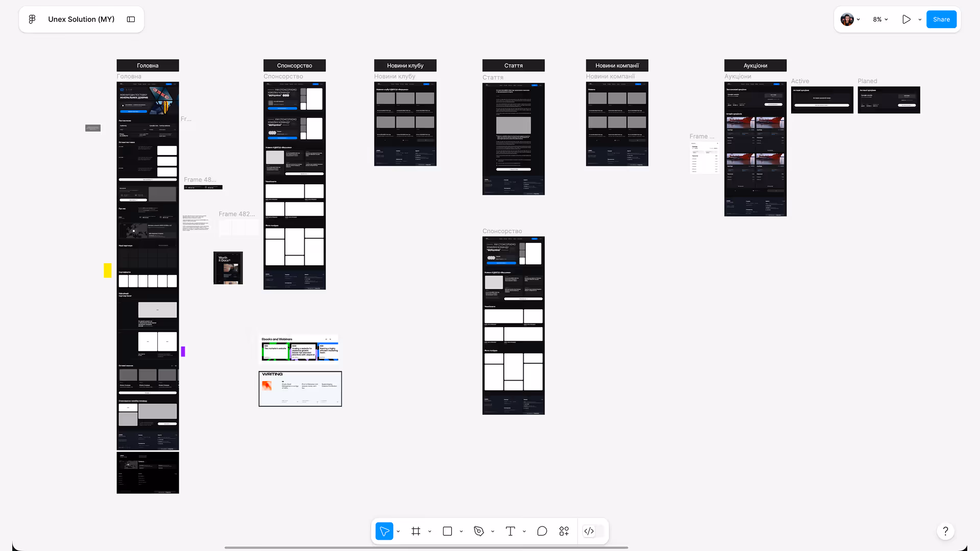
Task: Select the Ebooks and Webinars reference image
Action: coord(300,348)
